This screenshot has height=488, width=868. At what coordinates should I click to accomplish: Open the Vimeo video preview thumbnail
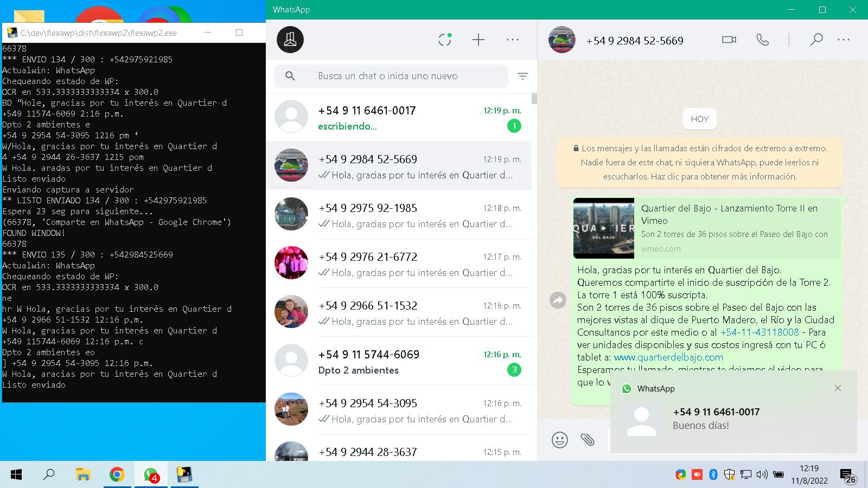coord(604,228)
